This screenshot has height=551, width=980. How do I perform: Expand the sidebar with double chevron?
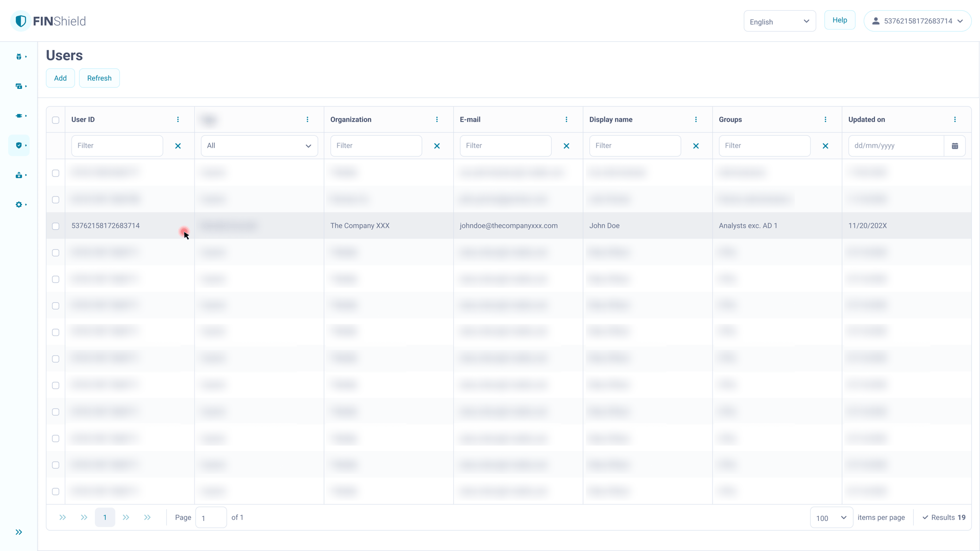(19, 532)
